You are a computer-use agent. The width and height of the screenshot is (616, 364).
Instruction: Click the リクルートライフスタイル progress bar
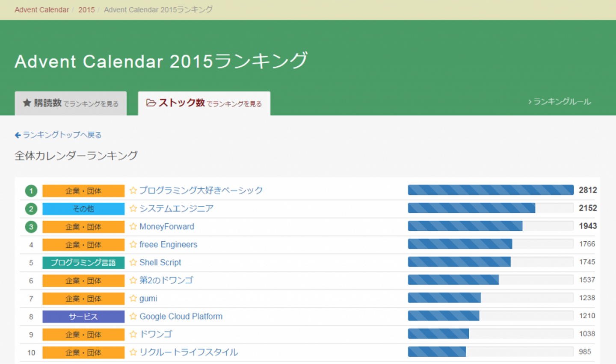(491, 352)
